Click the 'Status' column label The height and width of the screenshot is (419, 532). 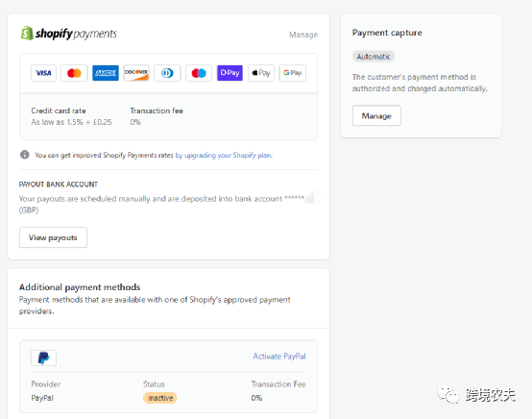[x=154, y=384]
